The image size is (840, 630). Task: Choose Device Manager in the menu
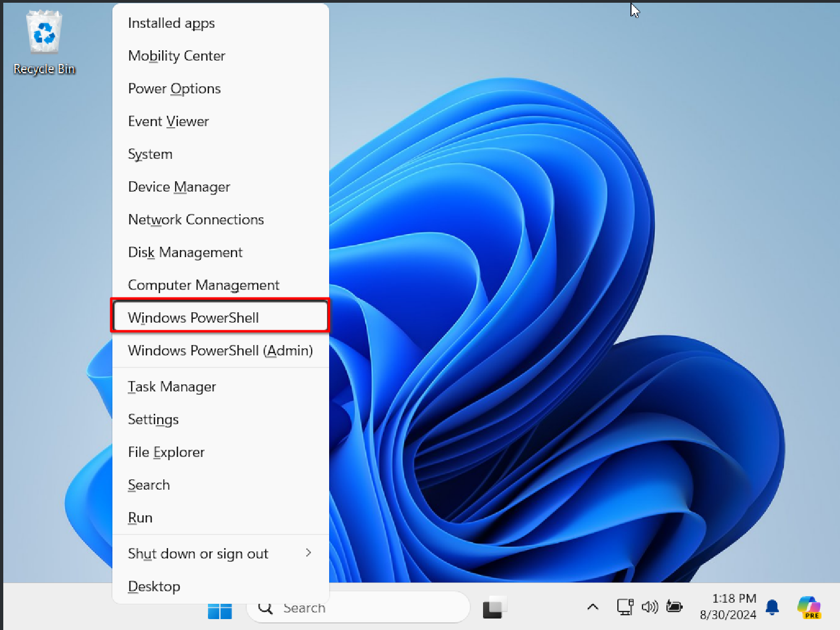click(x=179, y=187)
